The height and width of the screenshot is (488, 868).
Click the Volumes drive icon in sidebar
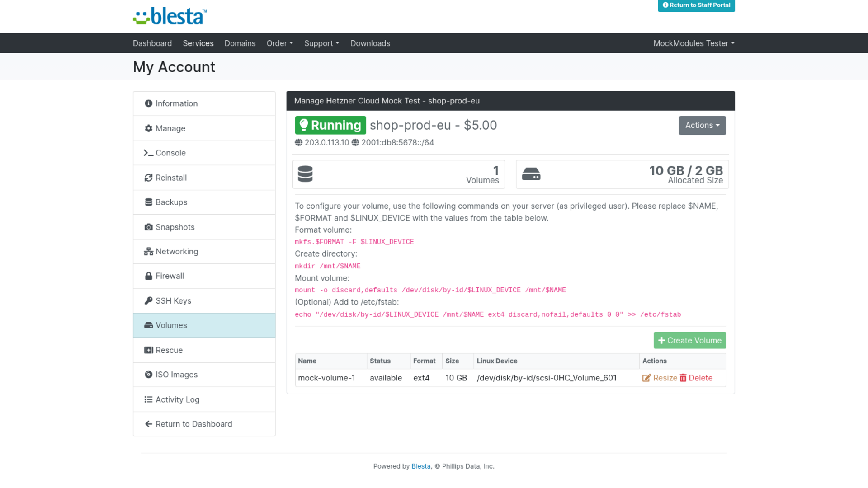pos(148,325)
